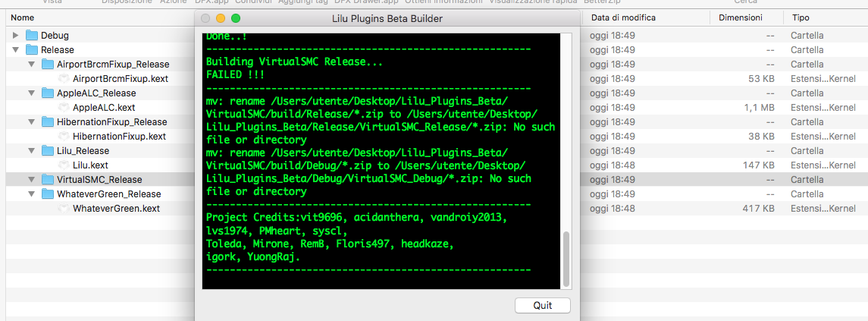
Task: Click the Lilu Plugins Beta Builder title bar
Action: [x=387, y=18]
